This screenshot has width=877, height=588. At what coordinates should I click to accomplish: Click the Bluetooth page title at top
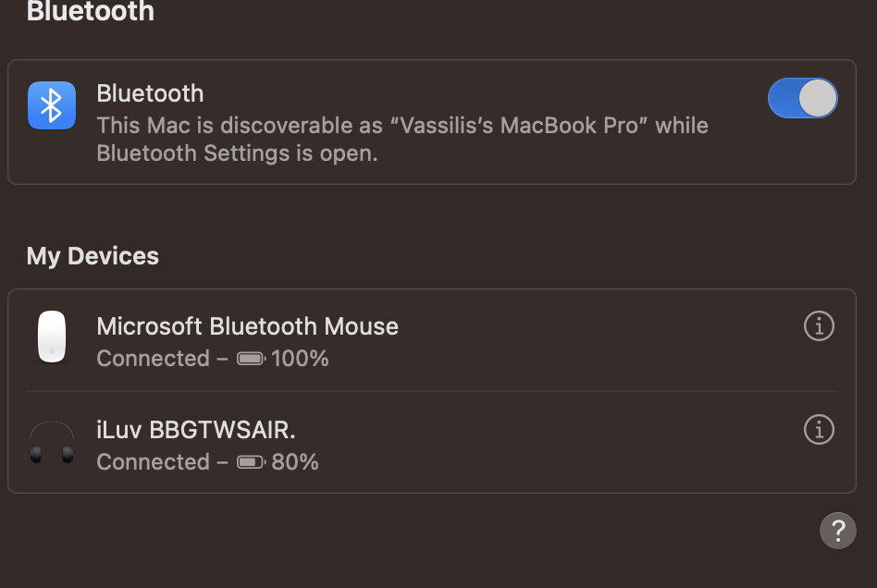pyautogui.click(x=91, y=12)
